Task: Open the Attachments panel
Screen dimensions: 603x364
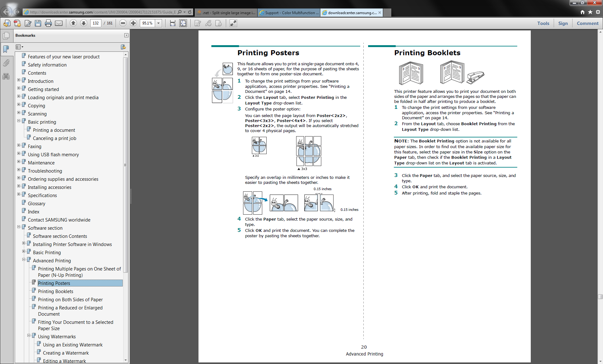Action: (x=6, y=62)
